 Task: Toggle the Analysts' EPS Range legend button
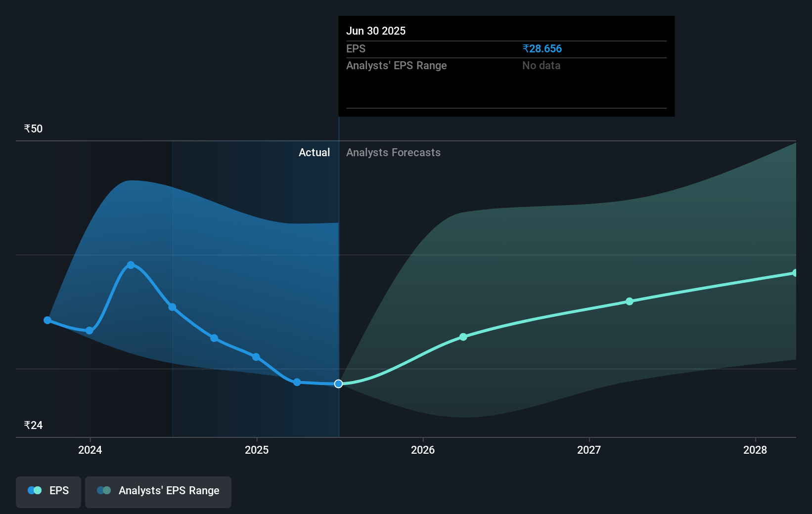tap(158, 491)
